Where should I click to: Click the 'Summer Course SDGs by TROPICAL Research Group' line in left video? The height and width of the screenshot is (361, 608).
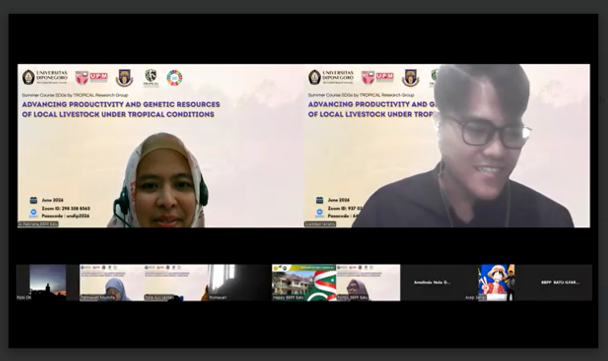click(x=75, y=95)
